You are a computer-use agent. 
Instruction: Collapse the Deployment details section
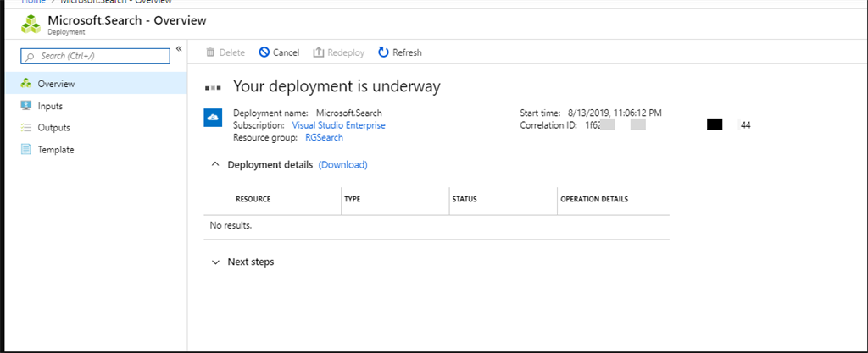tap(215, 164)
